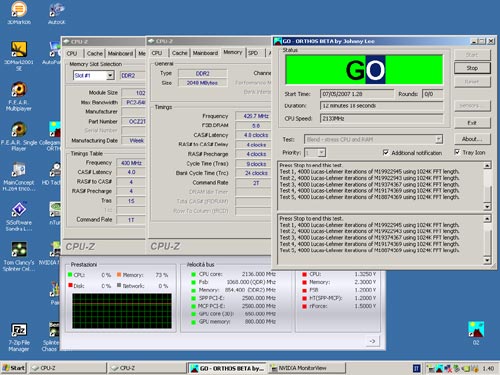Click the first CPU-Z window's title icon
This screenshot has height=375, width=500.
point(66,42)
